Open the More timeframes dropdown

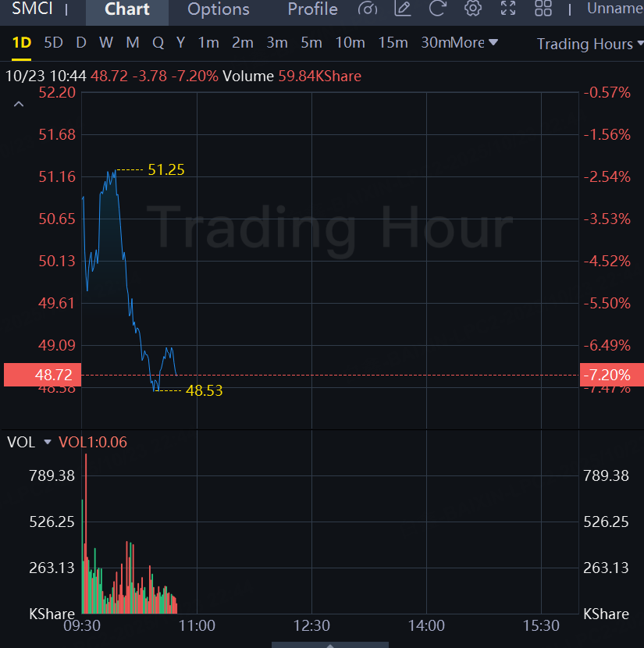(475, 43)
